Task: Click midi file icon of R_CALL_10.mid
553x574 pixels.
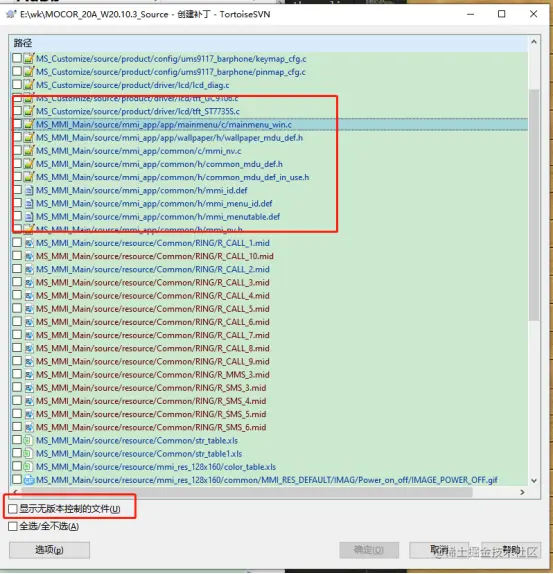Action: [x=29, y=256]
